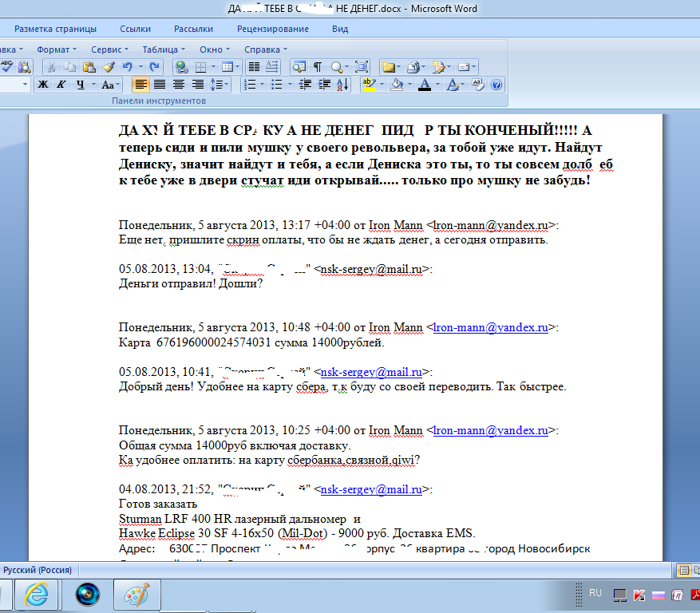Click the first Iron-mann@yandex.ru email link
700x613 pixels.
pos(492,226)
